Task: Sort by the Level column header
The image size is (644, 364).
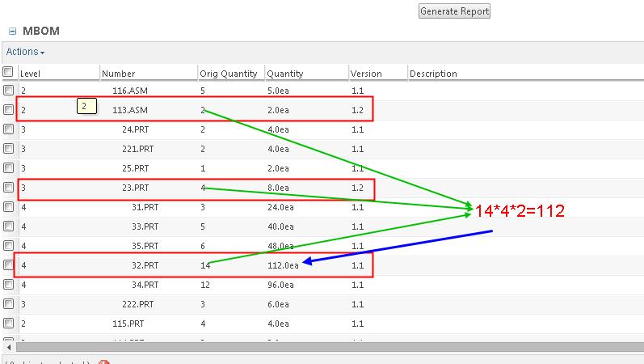Action: point(30,74)
